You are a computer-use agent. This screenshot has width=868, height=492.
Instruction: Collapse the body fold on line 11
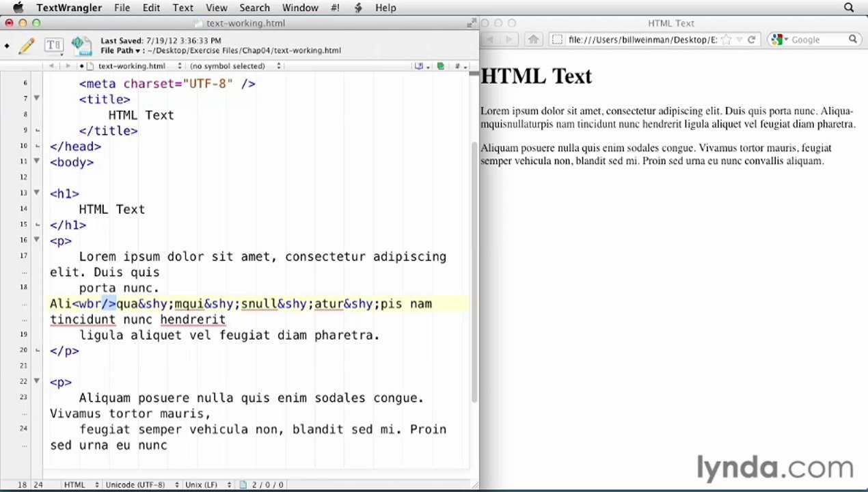[x=37, y=161]
